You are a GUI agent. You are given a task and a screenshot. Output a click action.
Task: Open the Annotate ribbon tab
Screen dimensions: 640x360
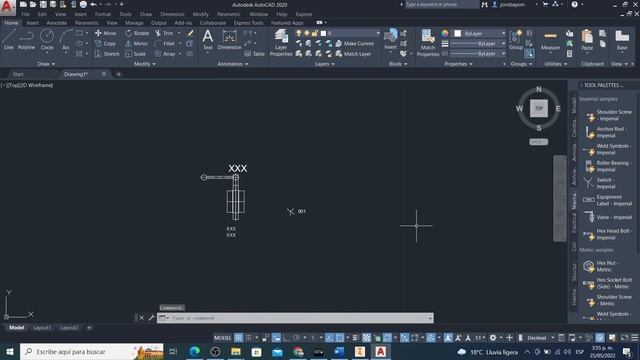click(x=57, y=23)
